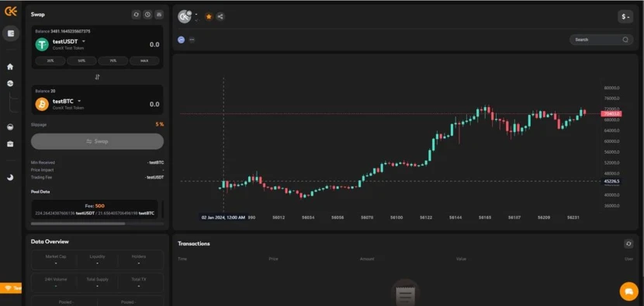Click the Price column header in Transactions
Screen dimensions: 644x306
(x=273, y=259)
